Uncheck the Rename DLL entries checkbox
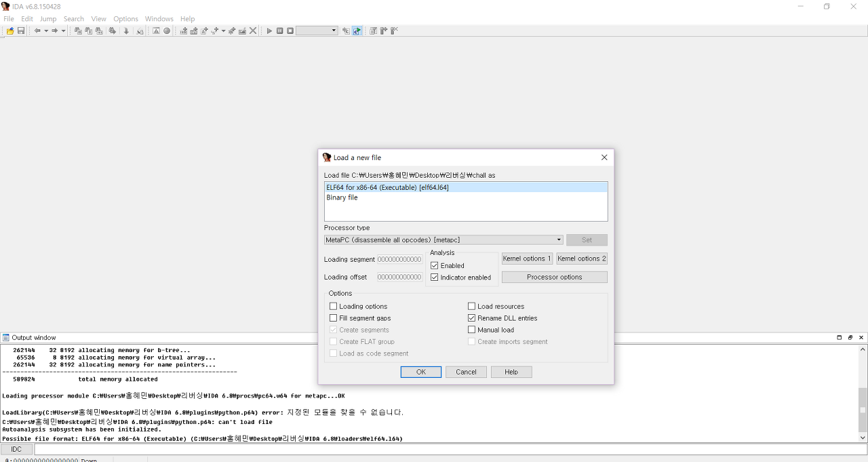 pos(471,317)
